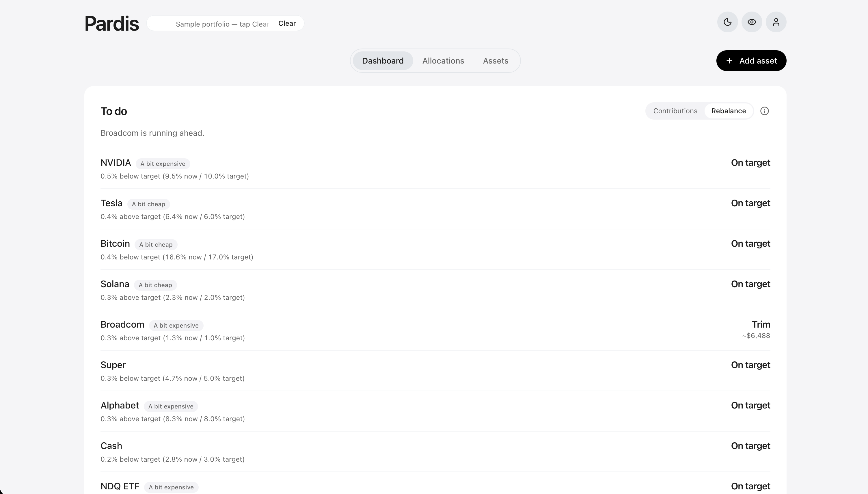Select the Tesla asset row name
The image size is (868, 494).
(111, 203)
